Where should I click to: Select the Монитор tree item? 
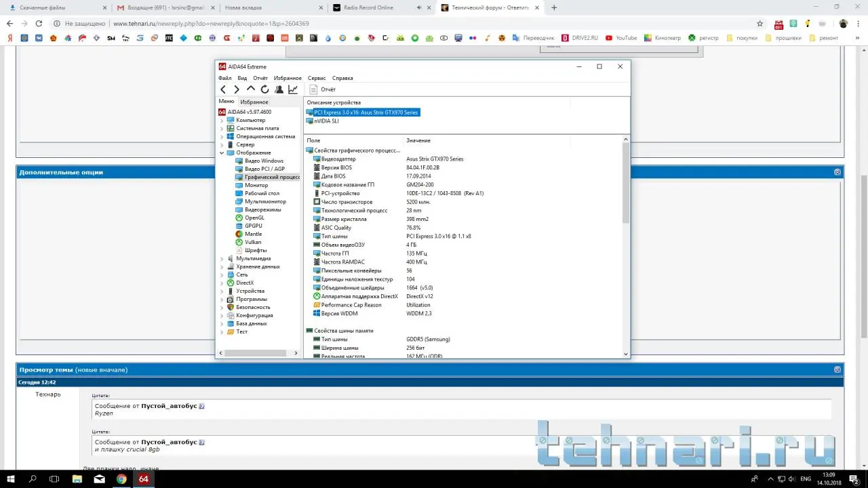[256, 186]
